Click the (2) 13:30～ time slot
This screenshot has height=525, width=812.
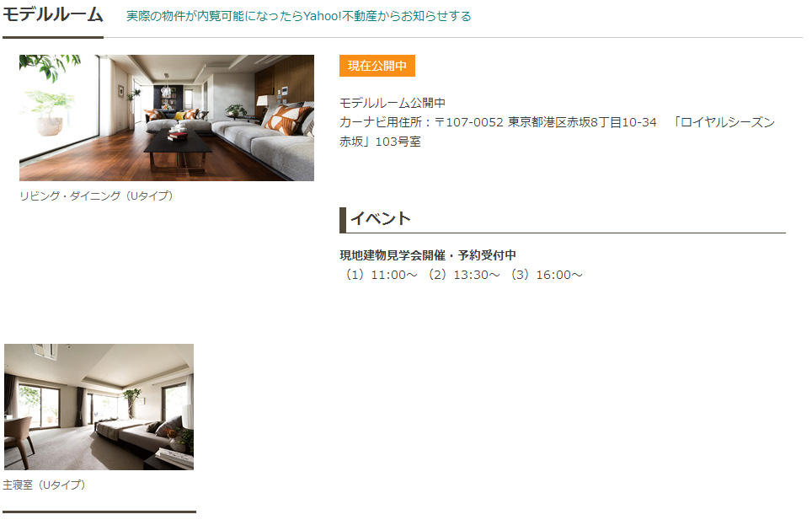point(462,275)
